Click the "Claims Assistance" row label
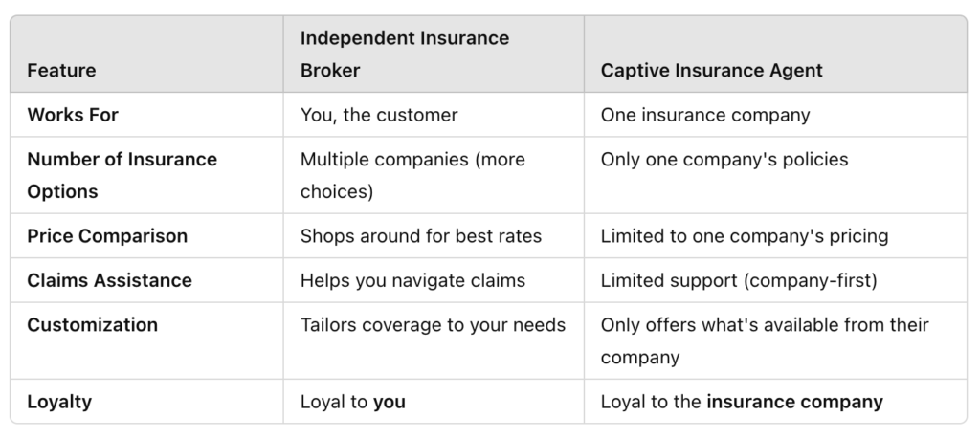Viewport: 980px width, 439px height. [109, 280]
